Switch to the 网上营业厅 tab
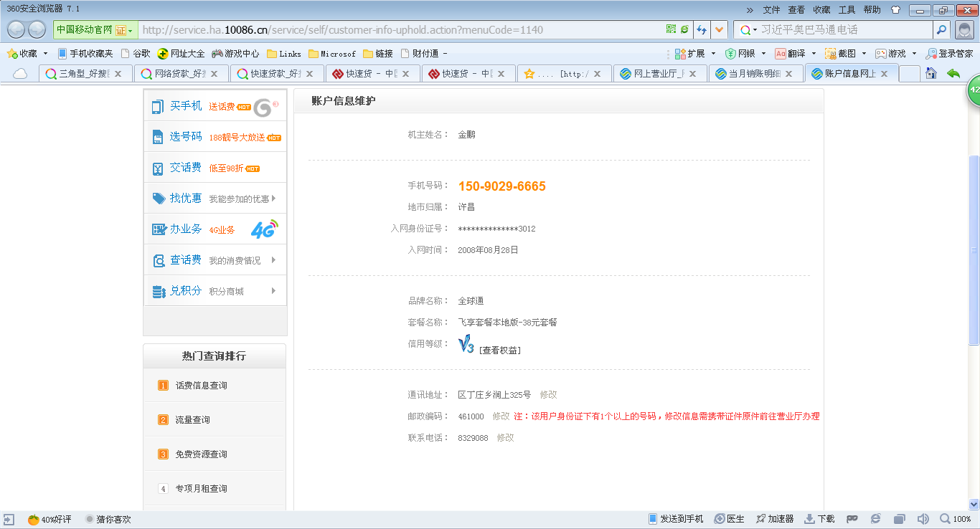Screen dimensions: 980x529 pyautogui.click(x=659, y=73)
